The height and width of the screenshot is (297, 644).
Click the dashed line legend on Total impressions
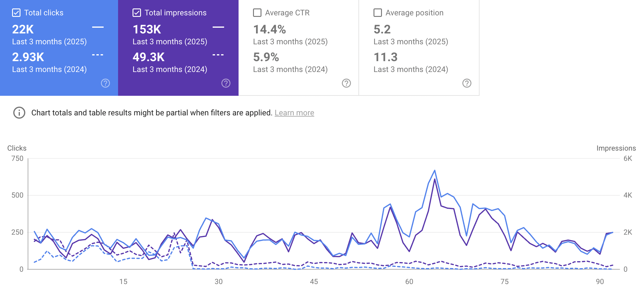coord(218,55)
